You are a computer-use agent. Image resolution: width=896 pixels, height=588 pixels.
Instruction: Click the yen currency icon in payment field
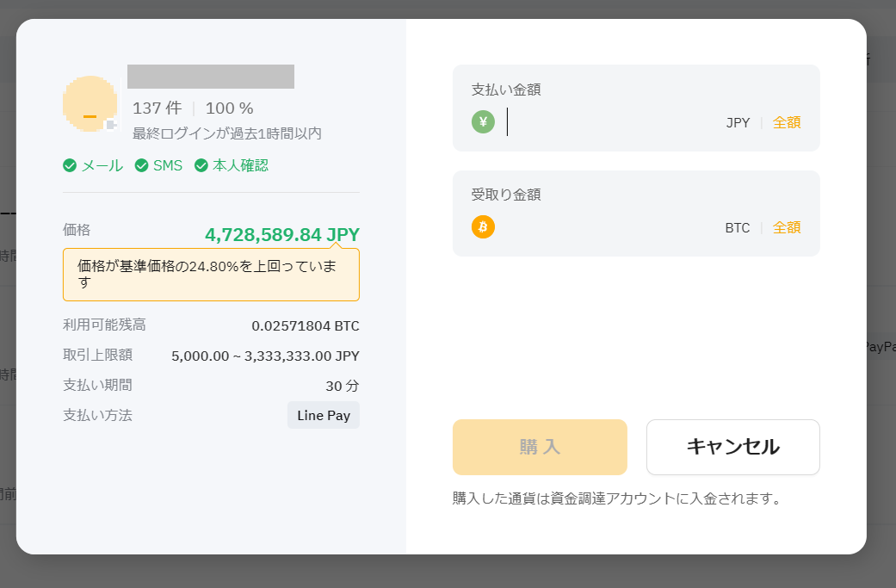tap(483, 122)
